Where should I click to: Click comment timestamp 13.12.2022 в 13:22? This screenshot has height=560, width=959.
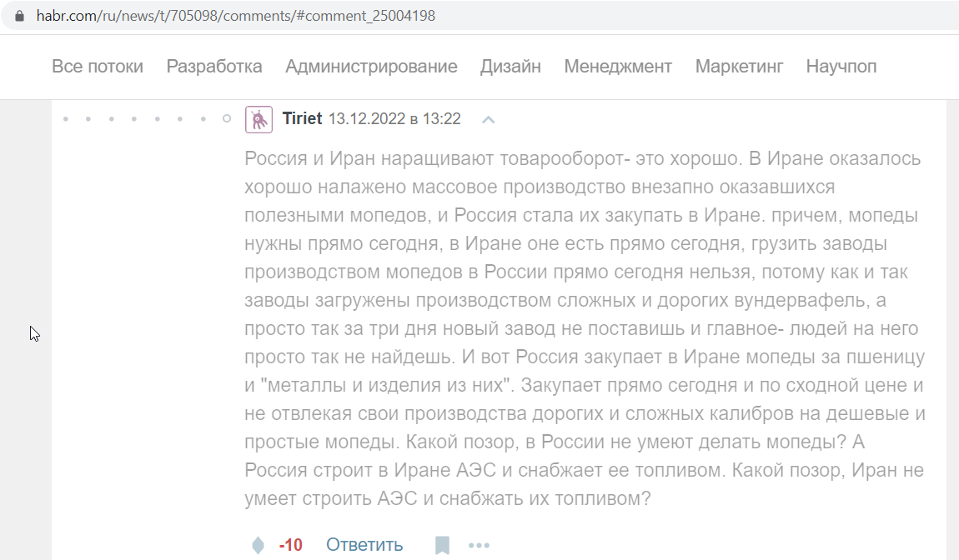coord(394,118)
